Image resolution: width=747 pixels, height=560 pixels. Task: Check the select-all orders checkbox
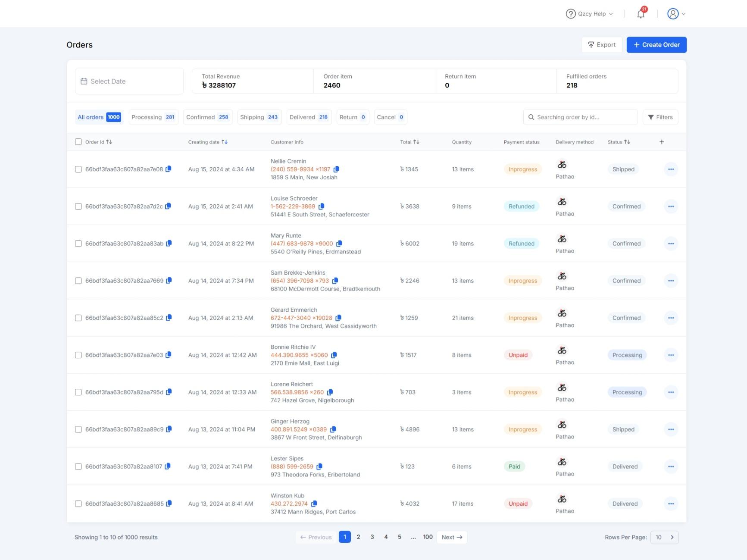[78, 142]
